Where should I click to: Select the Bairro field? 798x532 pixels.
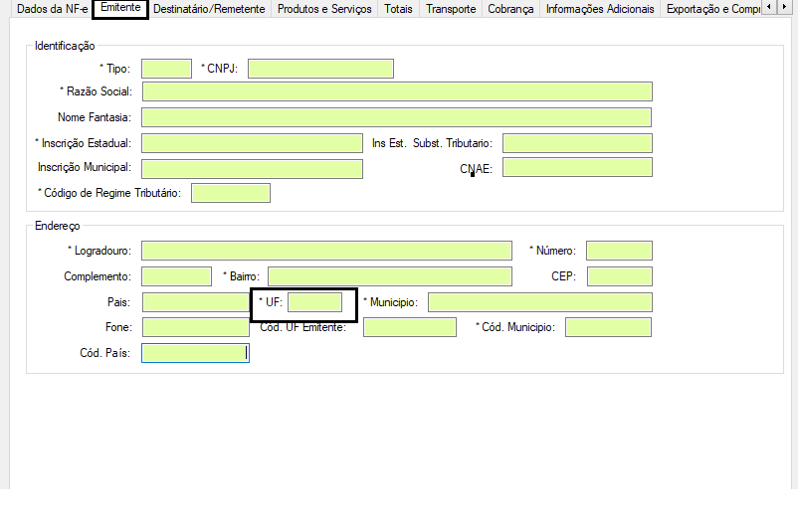[x=390, y=276]
